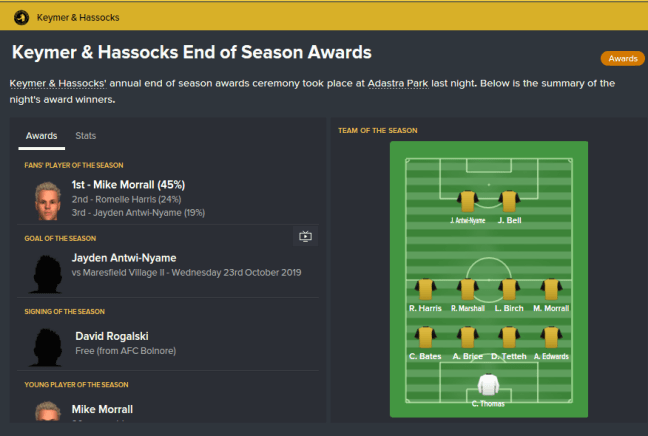Click J. Bell striker shirt icon
Viewport: 648px width, 436px height.
508,201
